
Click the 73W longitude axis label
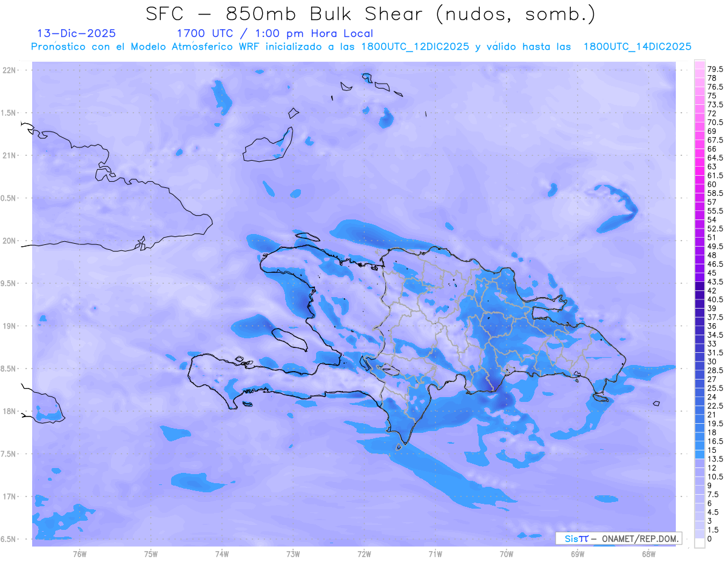pos(293,554)
